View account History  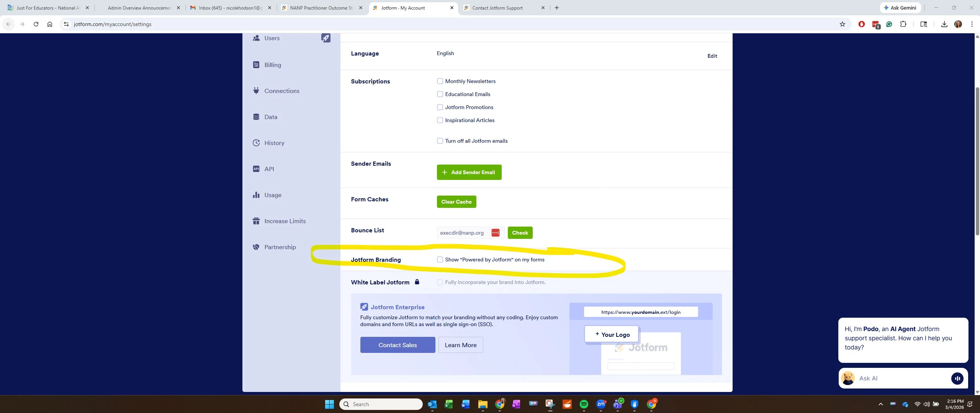tap(274, 143)
